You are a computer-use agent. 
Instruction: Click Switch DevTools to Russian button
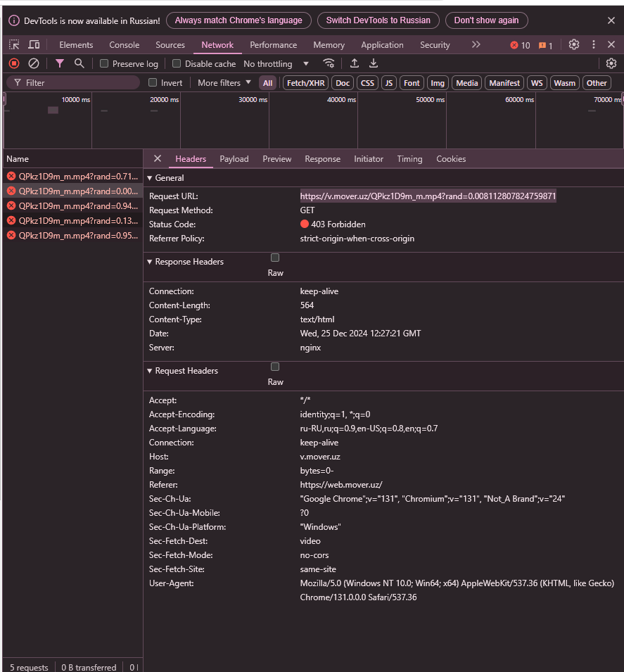378,20
